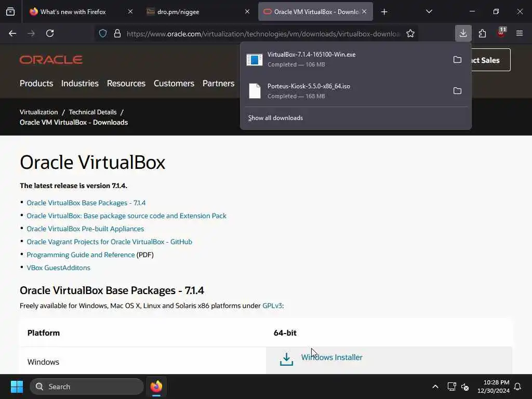Screen dimensions: 532x399
Task: Open the GPLv3 license link
Action: coord(272,305)
